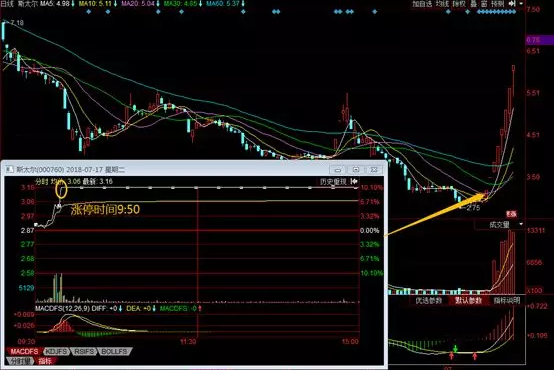The image size is (554, 370).
Task: Toggle the 复权 price adjustment option
Action: 460,4
